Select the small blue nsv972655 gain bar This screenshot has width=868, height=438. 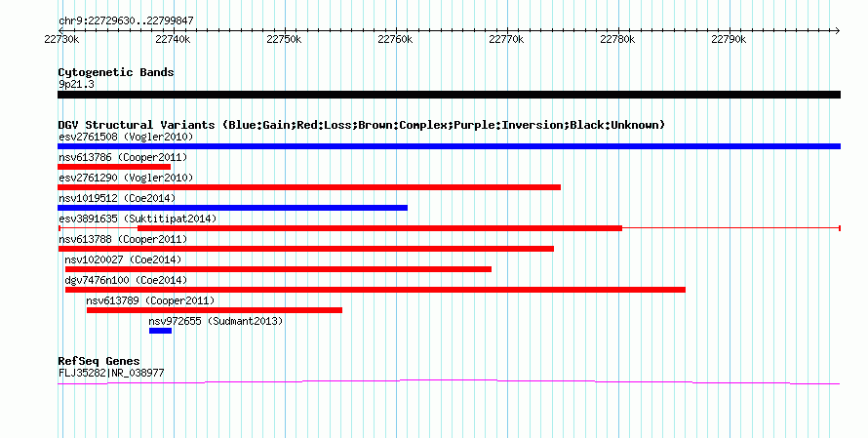tap(161, 331)
